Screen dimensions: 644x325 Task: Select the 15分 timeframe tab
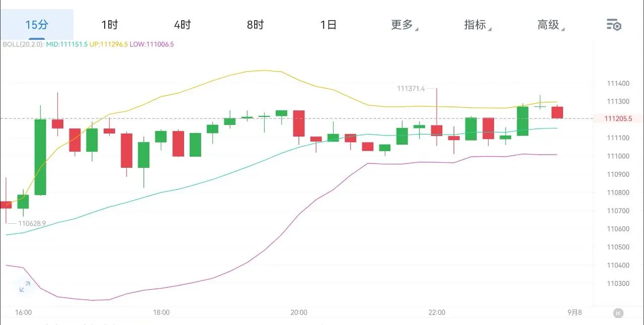pos(37,25)
